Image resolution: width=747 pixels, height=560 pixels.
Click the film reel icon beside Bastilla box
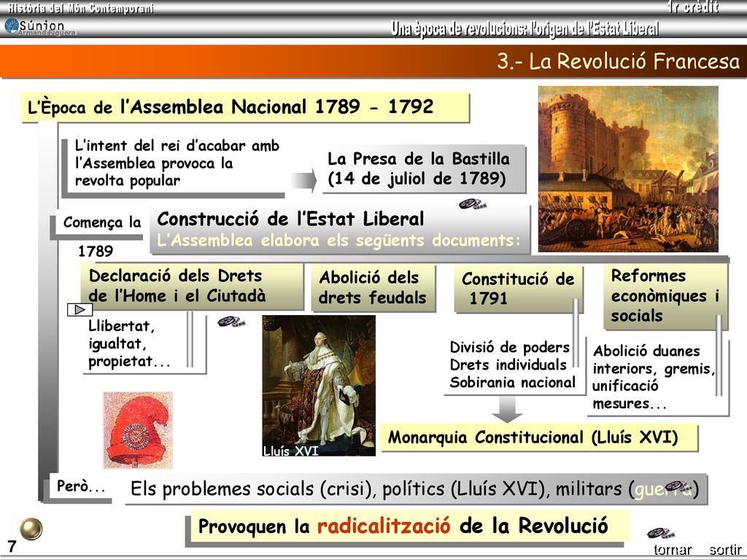coord(473,204)
